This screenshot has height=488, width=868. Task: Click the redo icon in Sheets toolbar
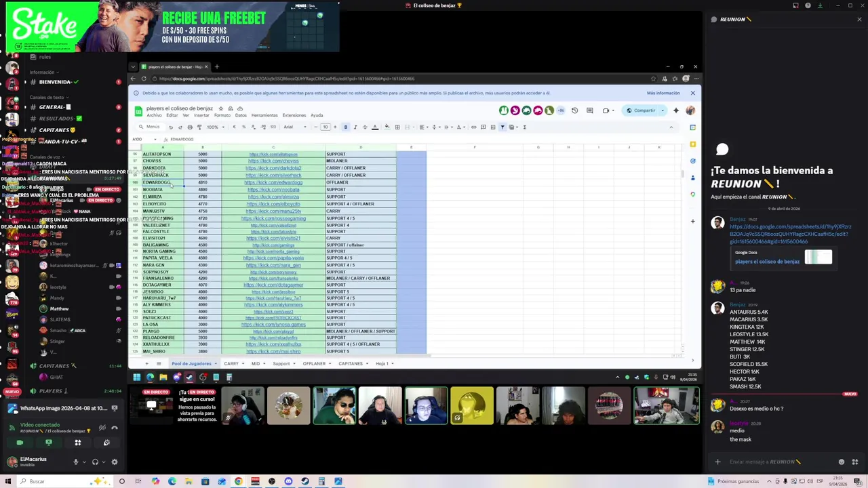click(x=180, y=127)
